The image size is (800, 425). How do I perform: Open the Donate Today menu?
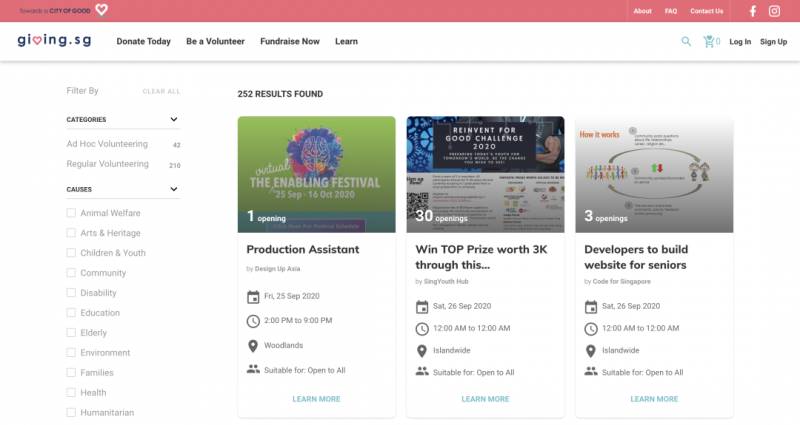click(x=143, y=42)
